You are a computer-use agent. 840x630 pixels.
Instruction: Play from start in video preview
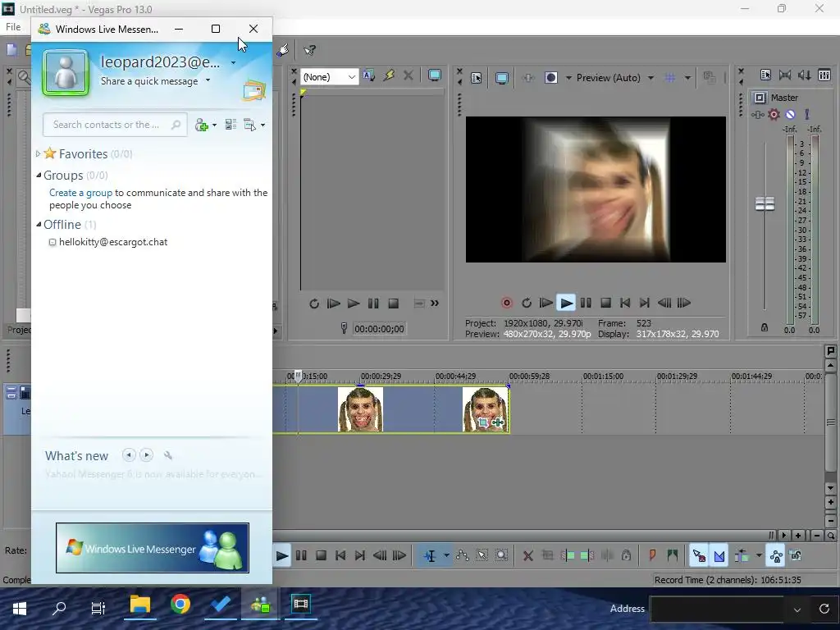click(x=546, y=304)
